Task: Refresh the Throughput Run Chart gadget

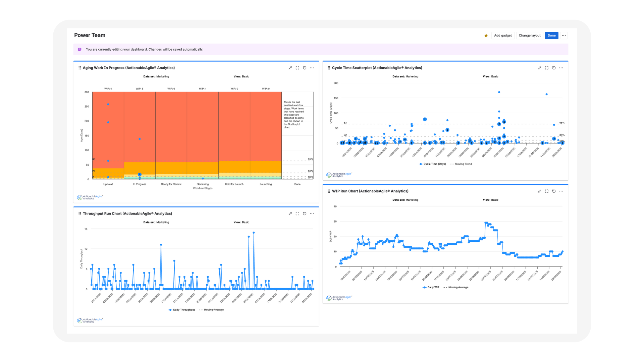Action: (x=305, y=214)
